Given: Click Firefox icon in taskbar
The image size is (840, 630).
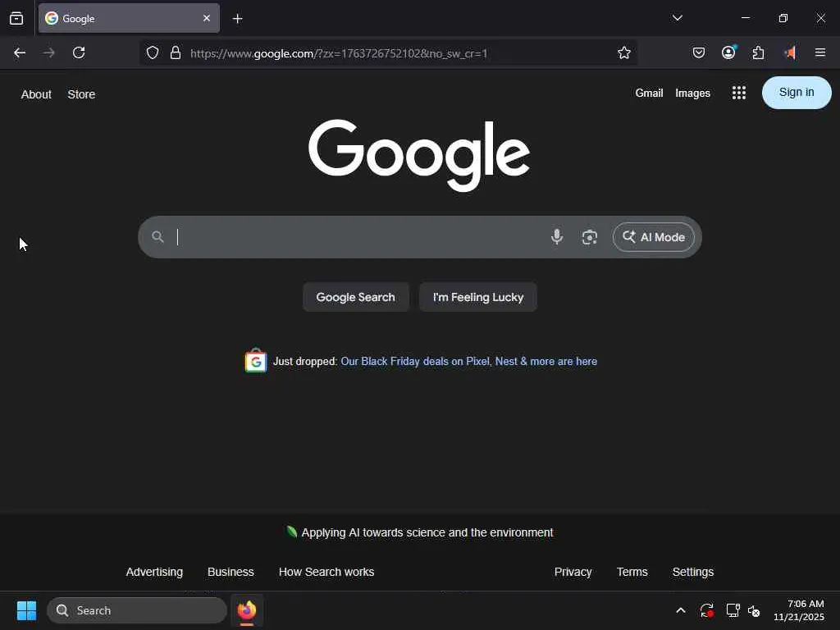Looking at the screenshot, I should (x=246, y=610).
